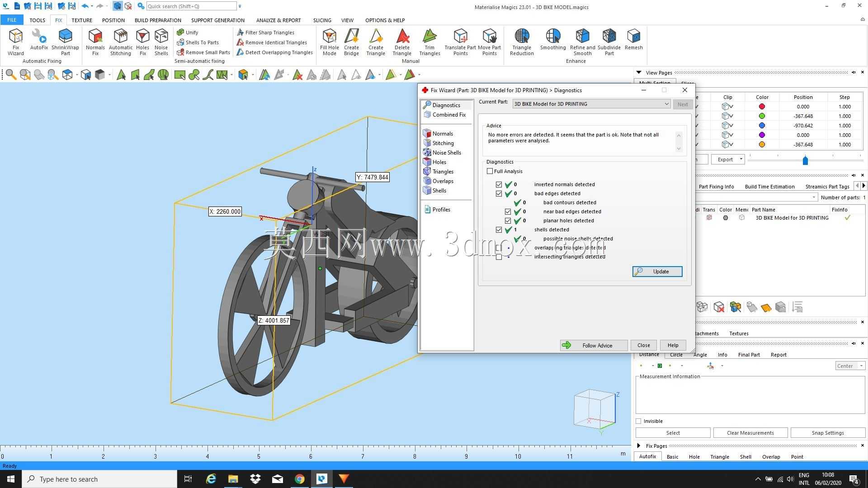
Task: Enable the Full Analysis checkbox
Action: click(x=490, y=171)
